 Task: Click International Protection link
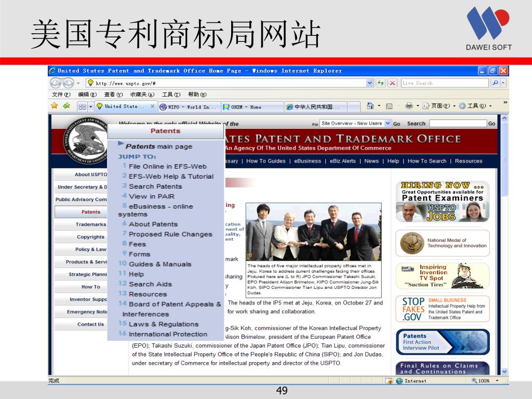[x=168, y=334]
